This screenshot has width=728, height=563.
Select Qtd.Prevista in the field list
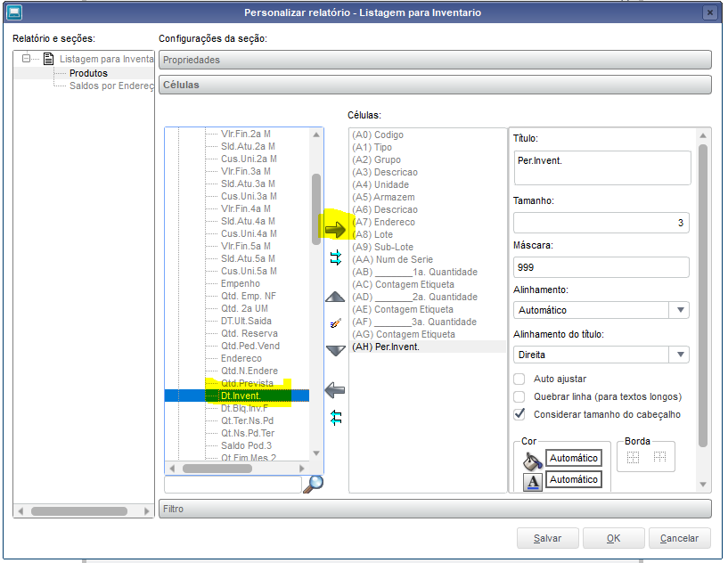click(247, 383)
